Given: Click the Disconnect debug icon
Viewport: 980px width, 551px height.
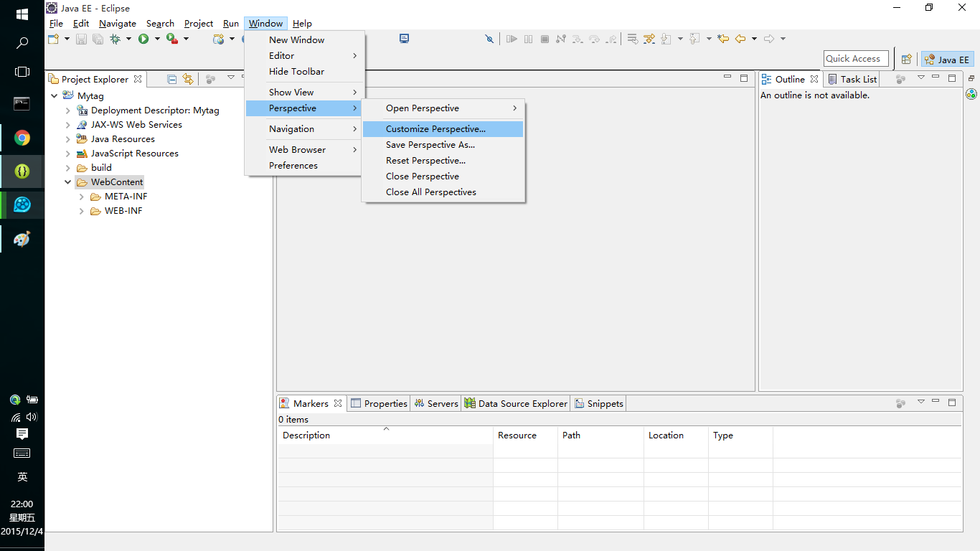Looking at the screenshot, I should click(561, 39).
